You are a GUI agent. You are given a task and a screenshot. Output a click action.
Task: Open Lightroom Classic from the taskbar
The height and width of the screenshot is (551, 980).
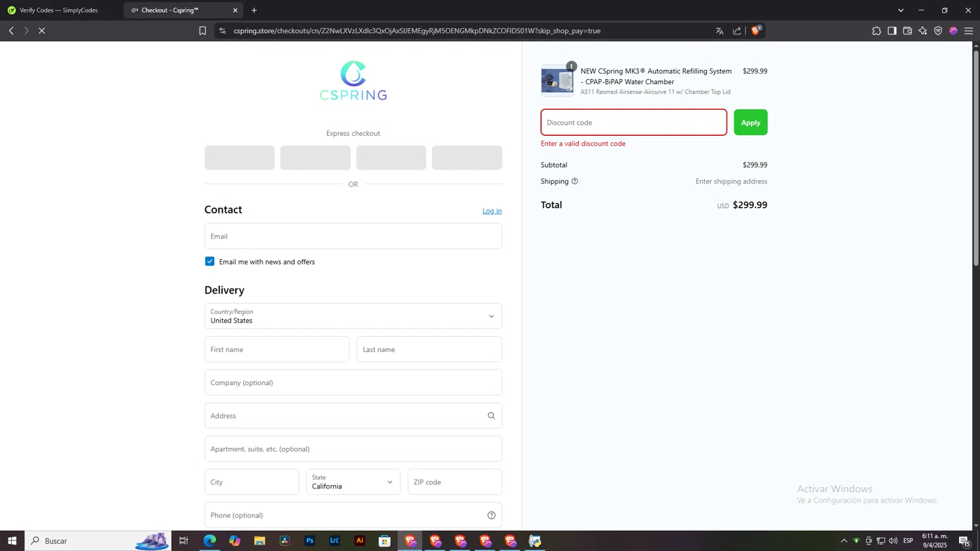[335, 541]
